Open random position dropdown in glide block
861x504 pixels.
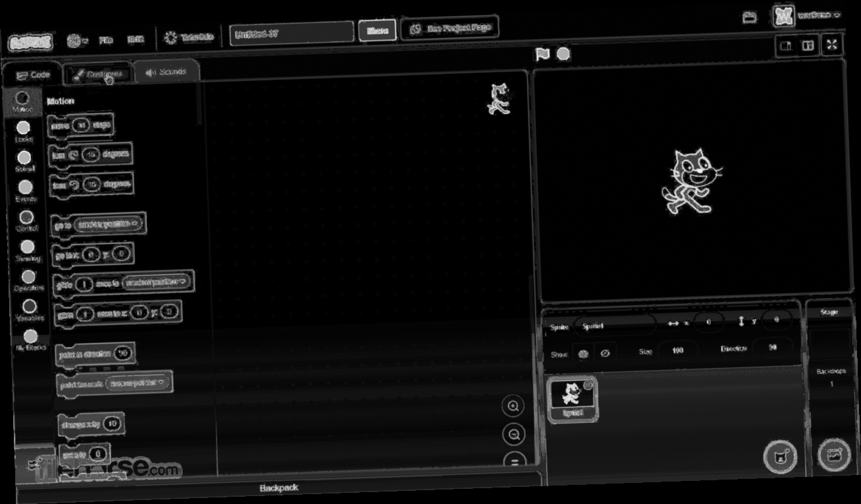156,282
